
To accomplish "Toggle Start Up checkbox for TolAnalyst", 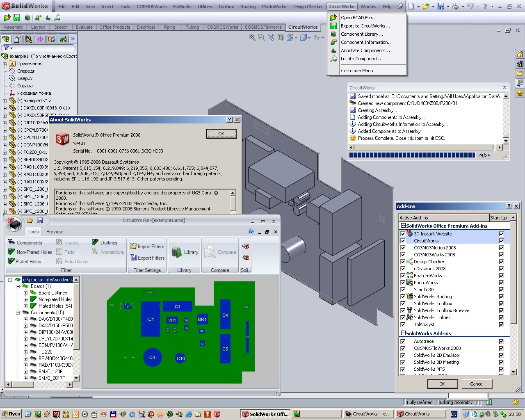I will [x=501, y=324].
